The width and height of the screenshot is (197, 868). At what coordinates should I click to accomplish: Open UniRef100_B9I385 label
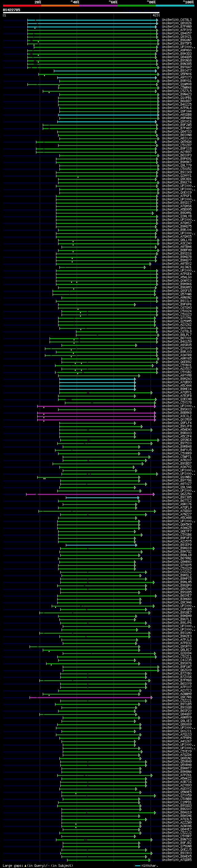click(x=177, y=498)
